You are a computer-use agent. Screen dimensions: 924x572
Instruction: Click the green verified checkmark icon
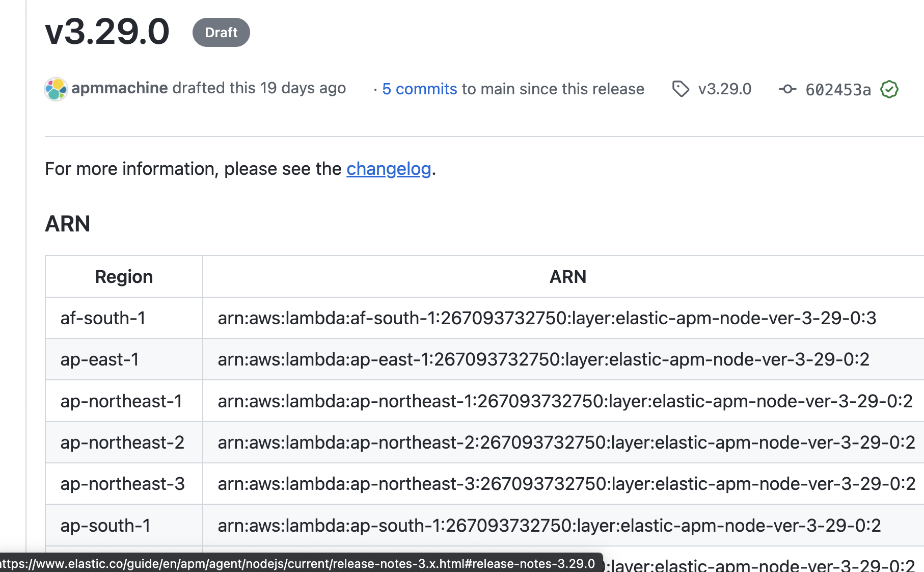click(889, 89)
